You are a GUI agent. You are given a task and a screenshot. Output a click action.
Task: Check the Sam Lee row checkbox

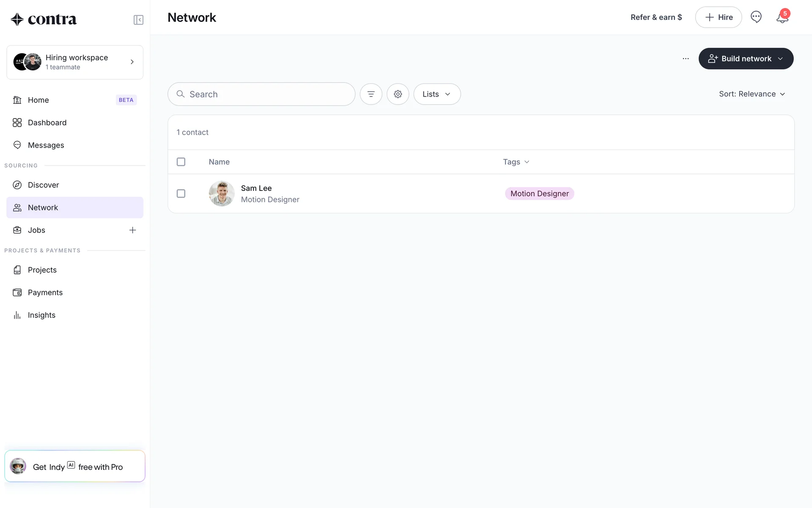click(181, 193)
